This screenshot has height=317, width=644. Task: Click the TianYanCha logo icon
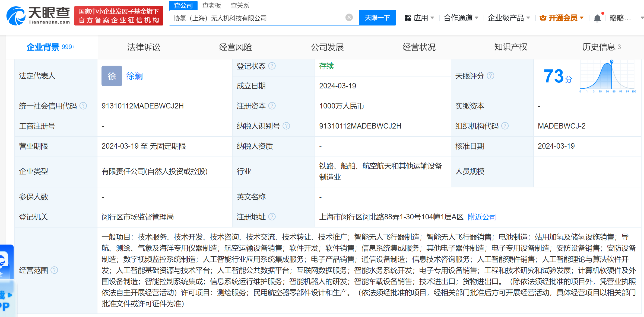pos(16,16)
